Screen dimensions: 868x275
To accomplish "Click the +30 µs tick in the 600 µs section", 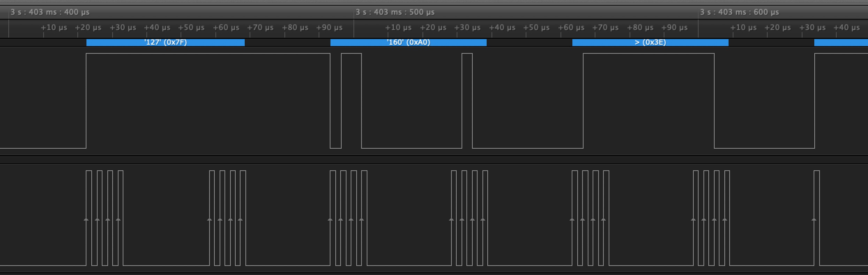I will pos(813,28).
